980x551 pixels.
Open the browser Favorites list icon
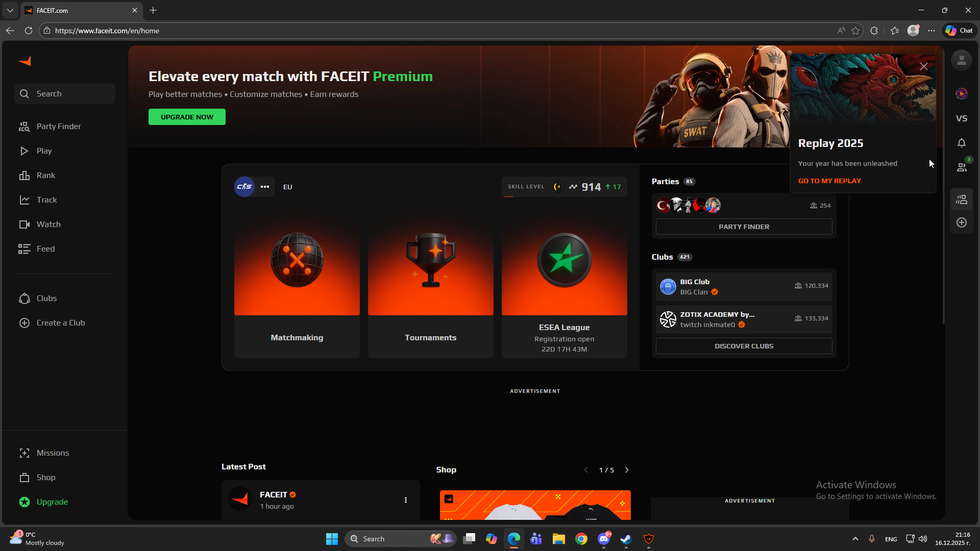[895, 31]
